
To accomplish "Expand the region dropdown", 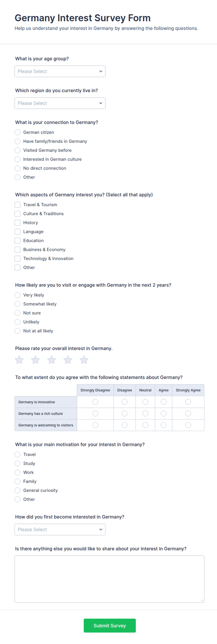I will click(x=60, y=103).
